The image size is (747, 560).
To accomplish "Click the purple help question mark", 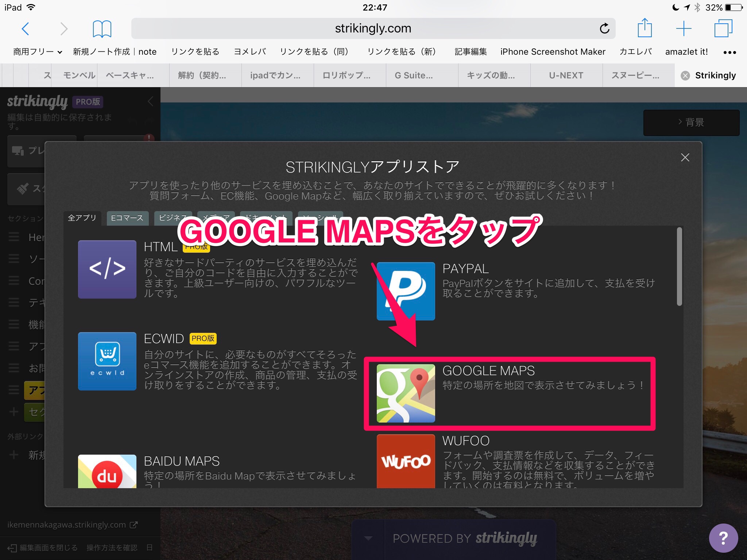I will (x=723, y=538).
